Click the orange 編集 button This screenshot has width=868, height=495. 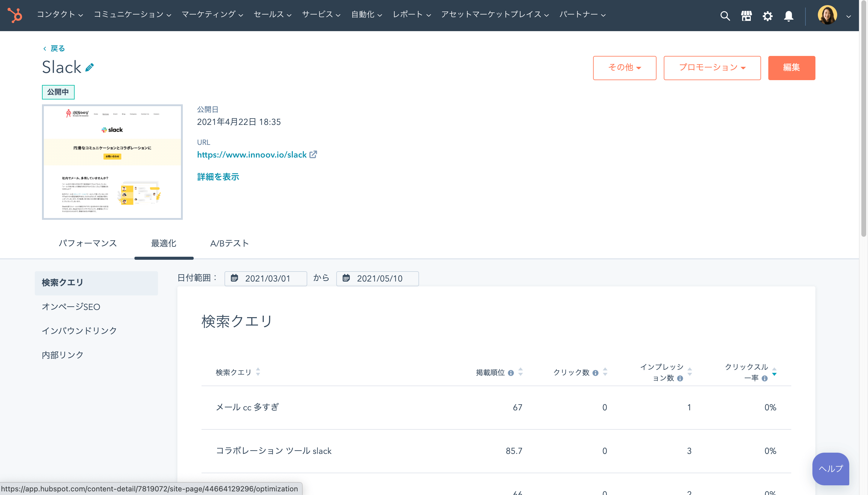[x=792, y=68]
